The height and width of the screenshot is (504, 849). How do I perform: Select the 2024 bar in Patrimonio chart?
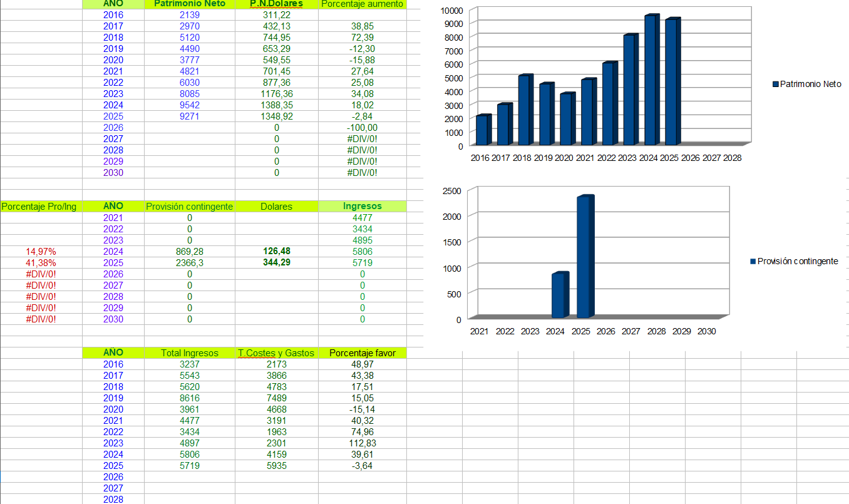(x=652, y=80)
